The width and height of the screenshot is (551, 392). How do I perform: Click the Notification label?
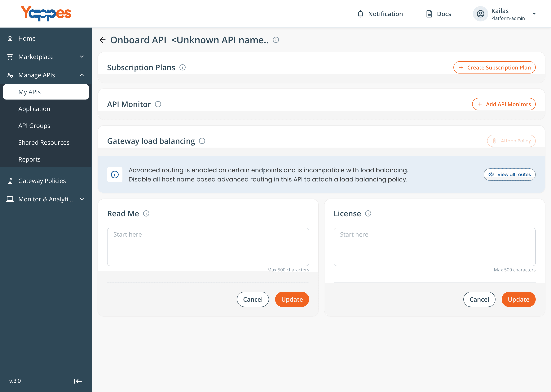point(386,14)
